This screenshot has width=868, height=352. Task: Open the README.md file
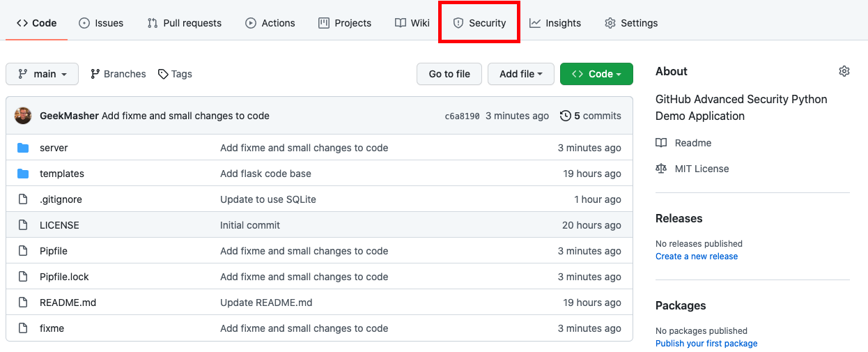point(68,303)
